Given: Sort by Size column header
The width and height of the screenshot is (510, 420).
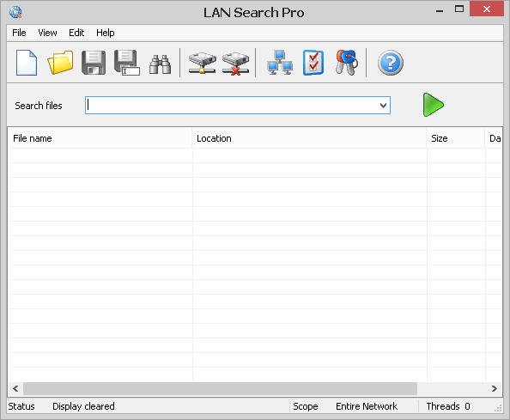Looking at the screenshot, I should pos(455,138).
